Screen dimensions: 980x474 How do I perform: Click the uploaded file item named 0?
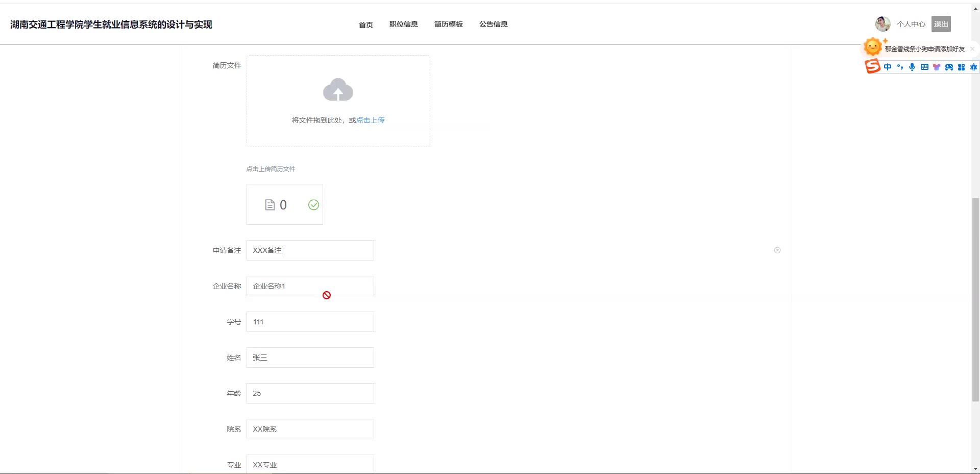coord(285,204)
